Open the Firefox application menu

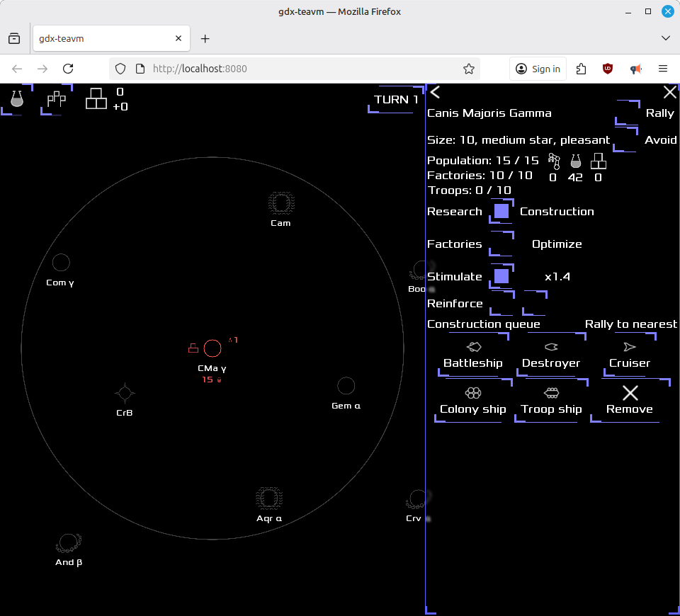pyautogui.click(x=663, y=69)
